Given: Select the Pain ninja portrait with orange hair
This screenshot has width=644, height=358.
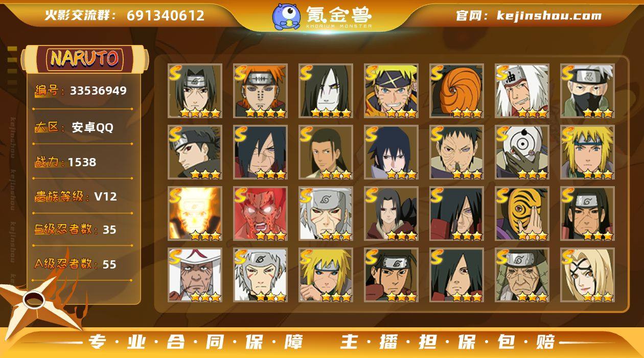Looking at the screenshot, I should (x=261, y=91).
